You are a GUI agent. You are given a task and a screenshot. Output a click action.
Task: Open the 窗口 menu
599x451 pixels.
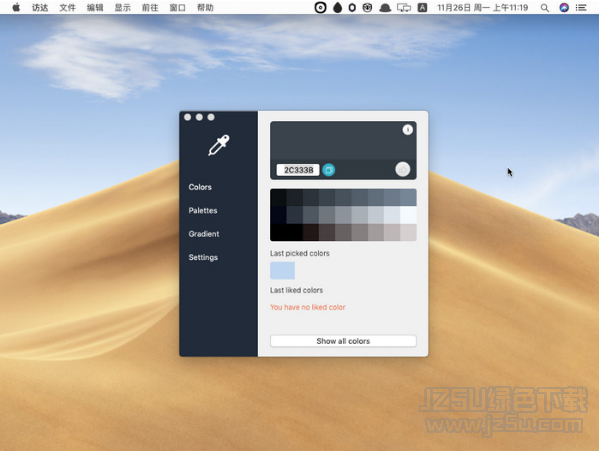pos(177,8)
